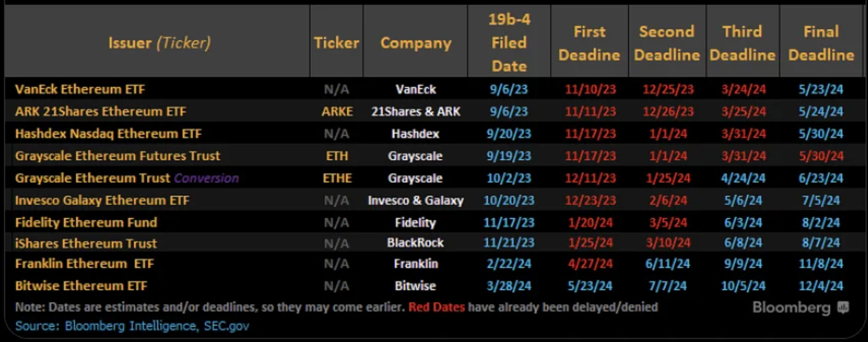Select the Ticker column header
The width and height of the screenshot is (868, 342).
(336, 43)
